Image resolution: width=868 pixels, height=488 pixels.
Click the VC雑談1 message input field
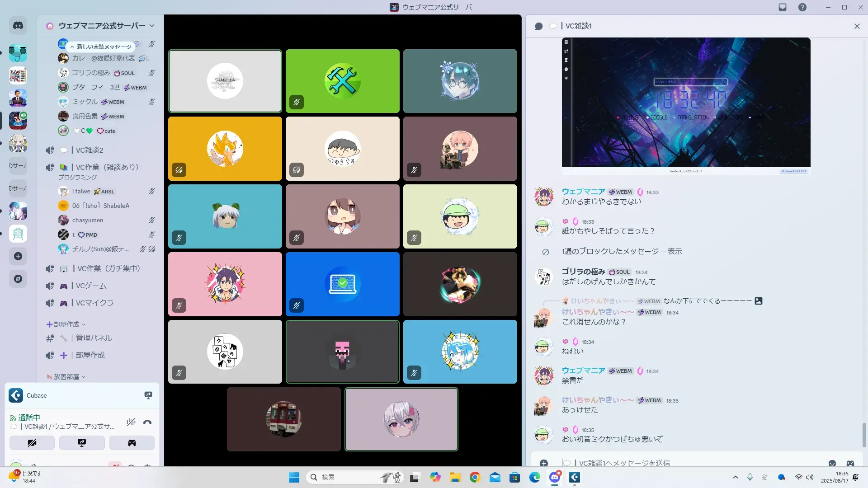678,463
